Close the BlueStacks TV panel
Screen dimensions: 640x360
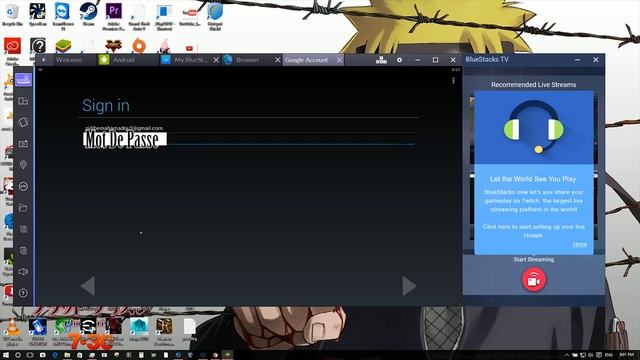coord(596,60)
